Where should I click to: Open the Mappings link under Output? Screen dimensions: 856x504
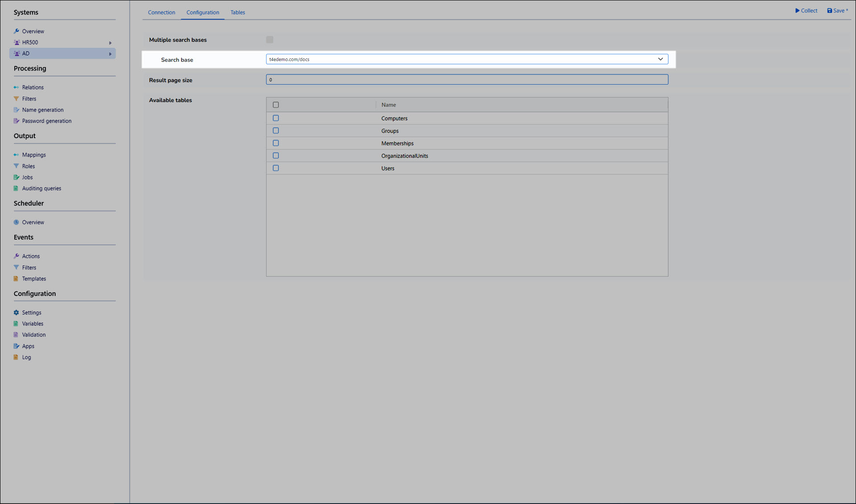coord(34,155)
